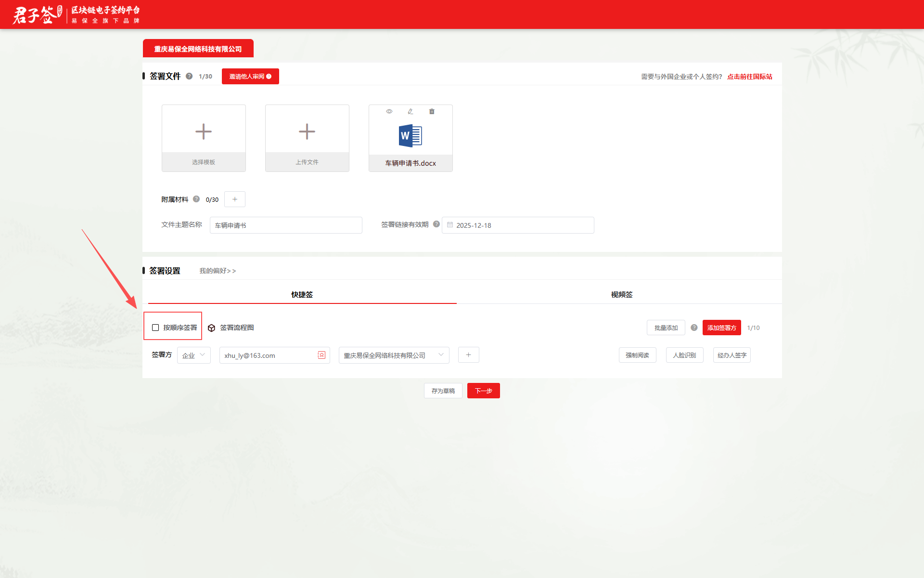Select the 快捷签 tab

[302, 294]
